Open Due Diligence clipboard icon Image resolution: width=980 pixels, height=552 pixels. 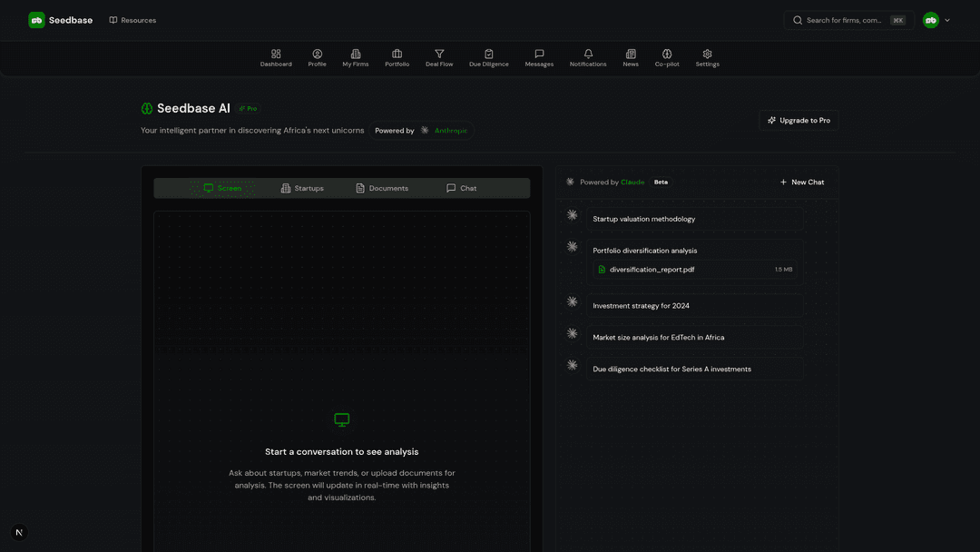[489, 57]
